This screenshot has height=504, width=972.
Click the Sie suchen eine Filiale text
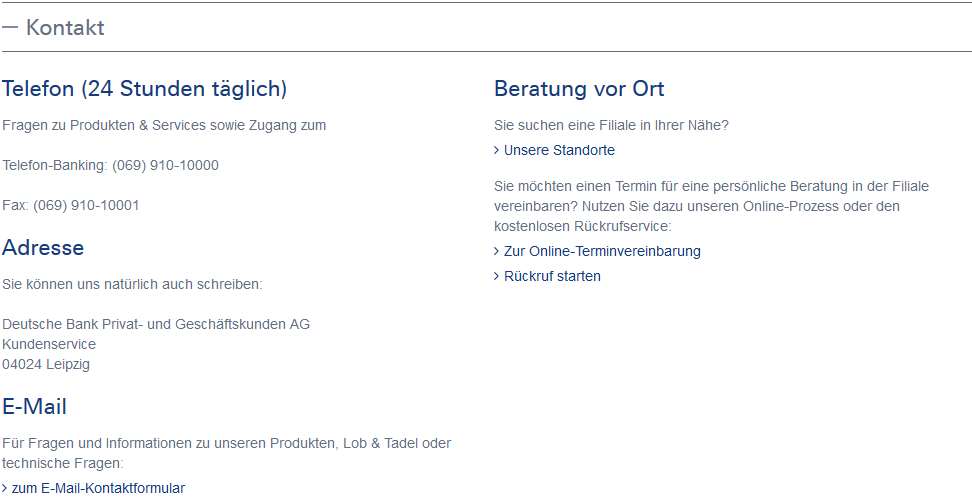point(611,125)
